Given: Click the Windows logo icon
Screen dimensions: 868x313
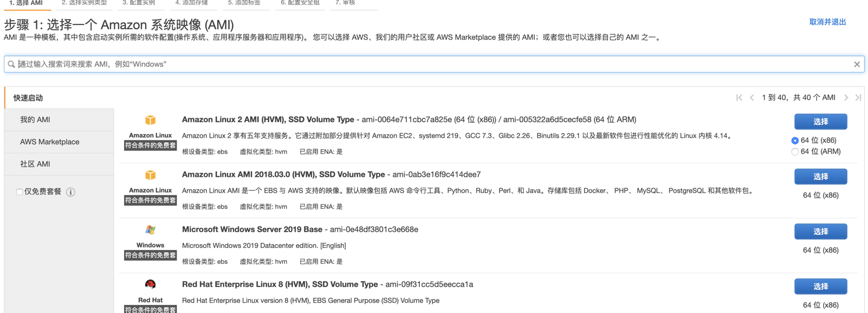Looking at the screenshot, I should 150,230.
